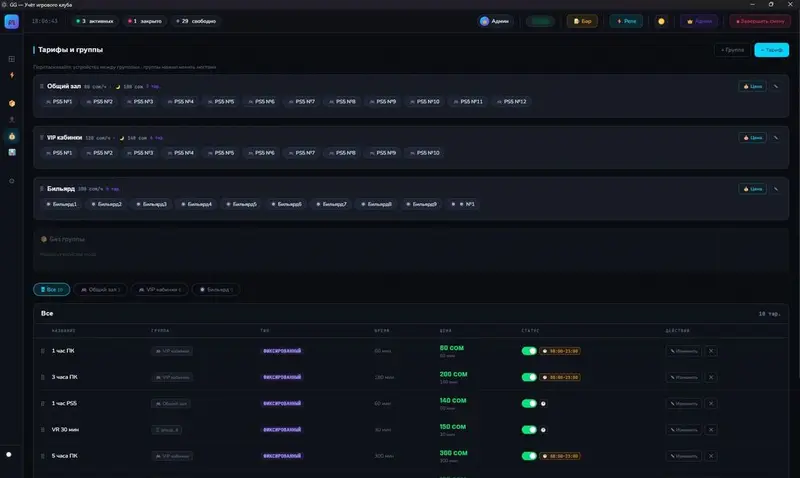This screenshot has width=800, height=478.
Task: Click Изменить for the 5 часа ПК tariff
Action: pos(684,456)
